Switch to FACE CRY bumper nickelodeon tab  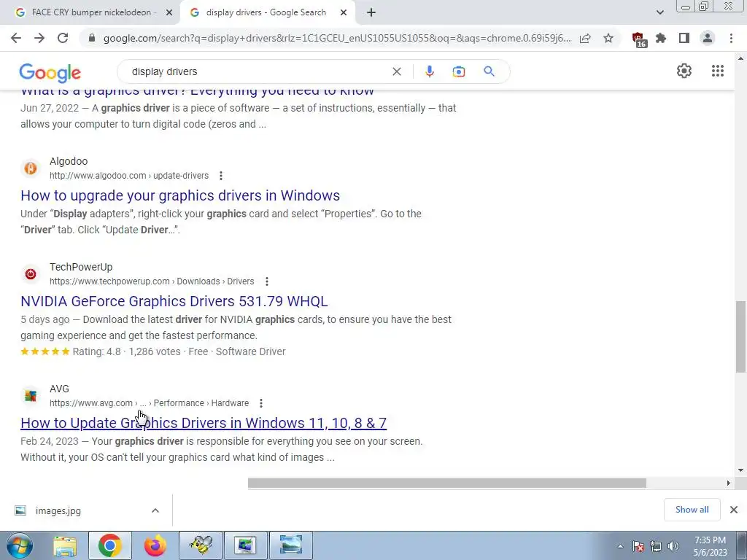pos(90,12)
